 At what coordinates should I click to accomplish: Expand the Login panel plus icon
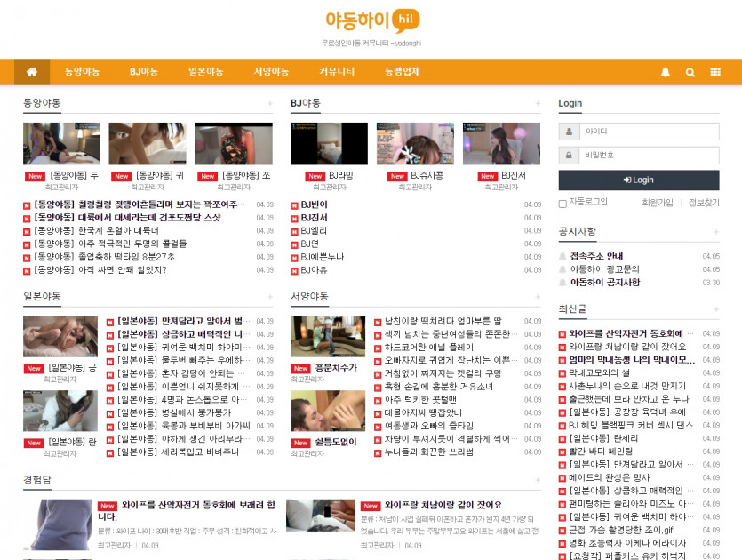tap(715, 104)
